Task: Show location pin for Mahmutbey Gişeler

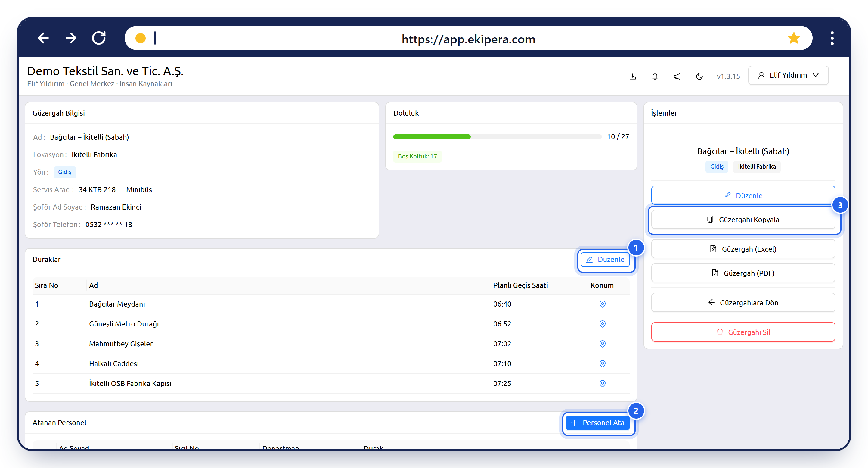Action: pos(602,344)
